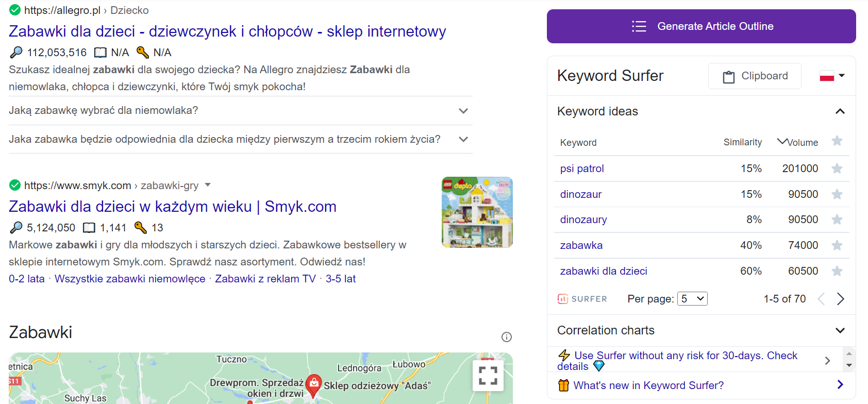Open Zabawki z reklam TV sitelink
The height and width of the screenshot is (404, 868).
coord(265,279)
